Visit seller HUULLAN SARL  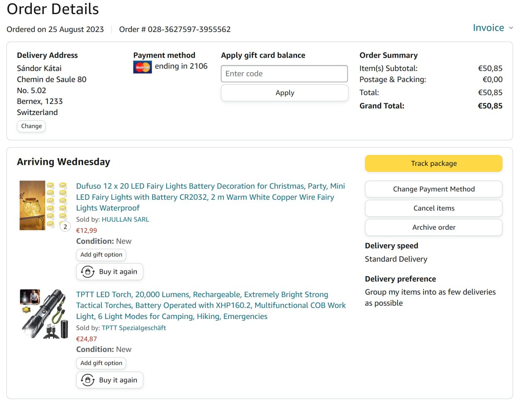tap(125, 219)
